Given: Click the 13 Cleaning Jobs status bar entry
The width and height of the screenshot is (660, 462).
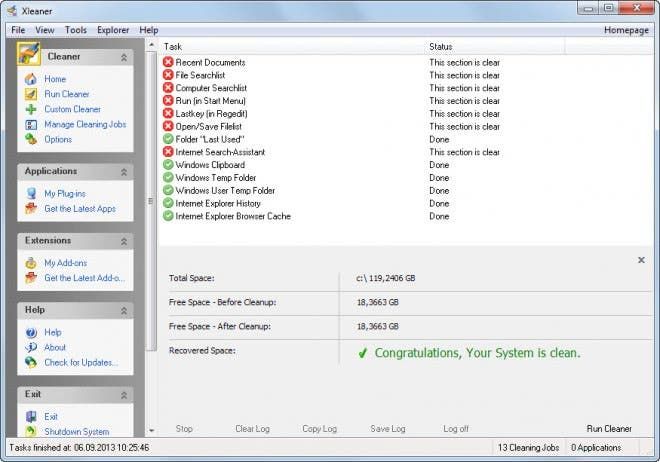Looking at the screenshot, I should pyautogui.click(x=528, y=448).
